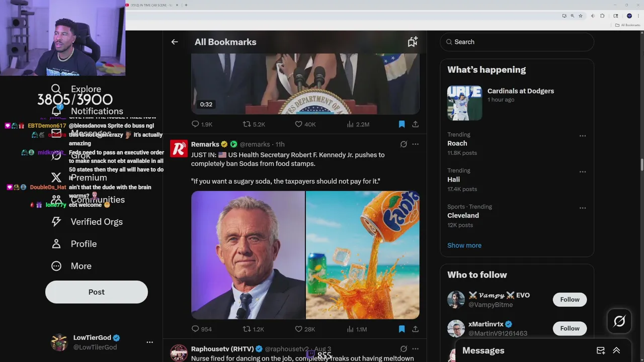Click the Verified Orgs lightning icon

tap(56, 222)
